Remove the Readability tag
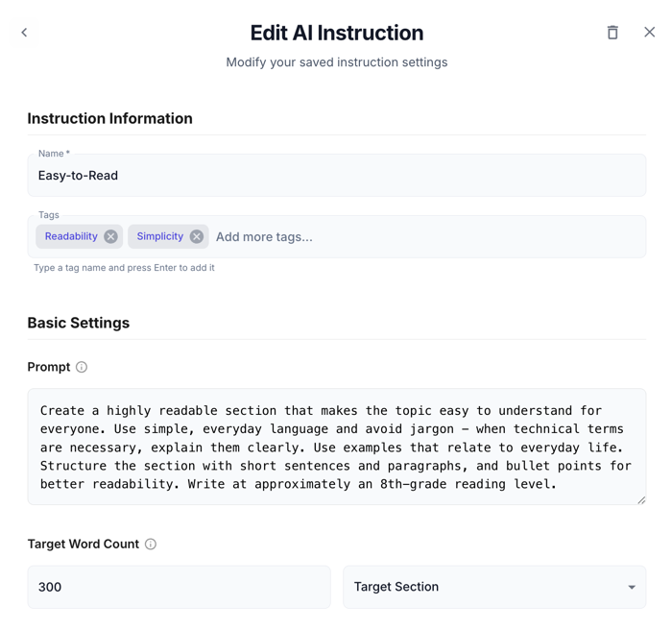 point(110,236)
